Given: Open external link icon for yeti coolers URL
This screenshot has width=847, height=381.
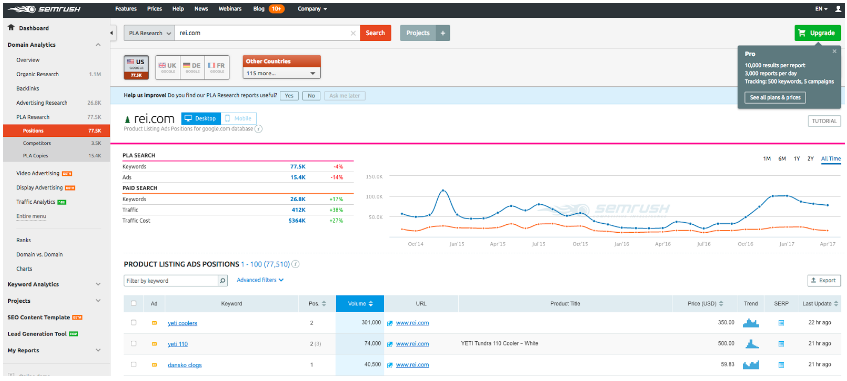Looking at the screenshot, I should pos(389,323).
